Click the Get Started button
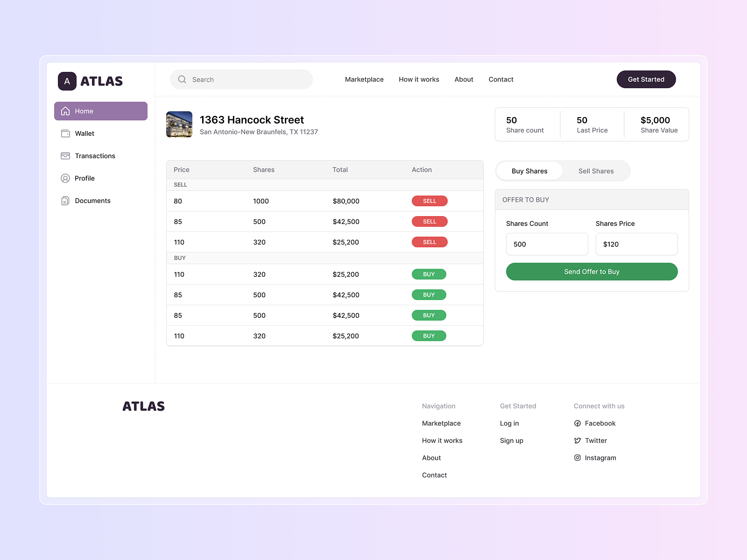This screenshot has height=560, width=747. point(646,79)
